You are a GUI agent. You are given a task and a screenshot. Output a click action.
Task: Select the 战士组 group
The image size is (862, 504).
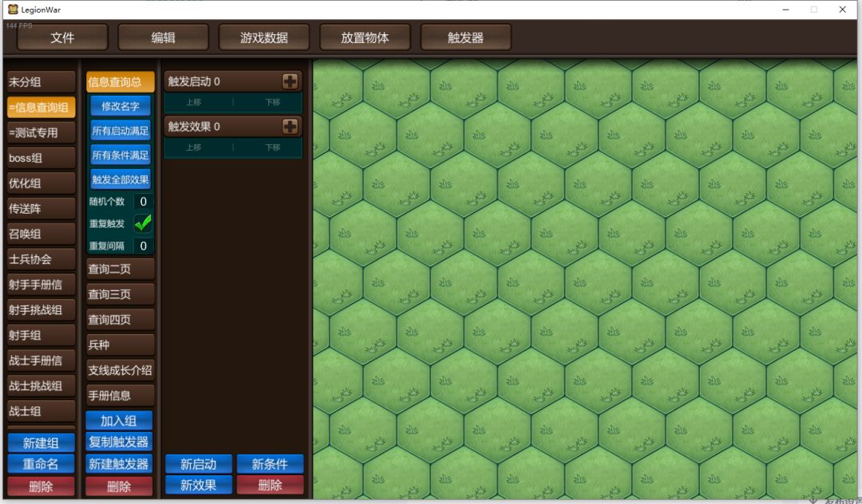point(42,411)
